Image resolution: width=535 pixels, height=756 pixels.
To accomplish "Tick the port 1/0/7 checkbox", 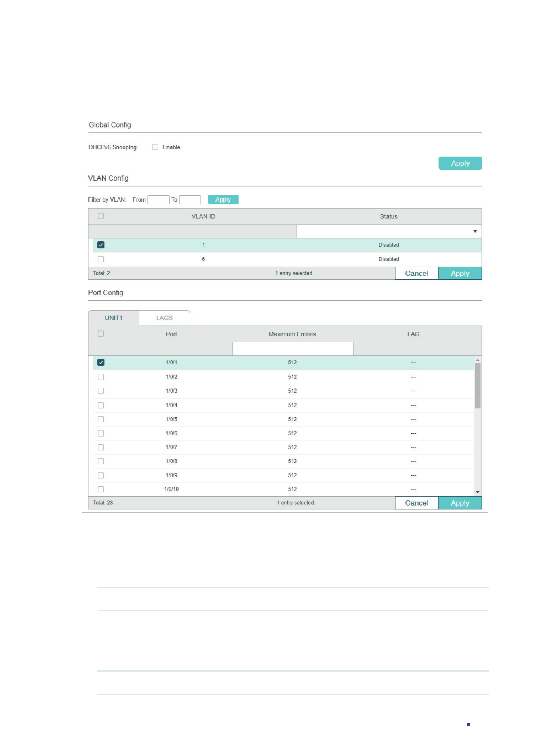I will point(101,447).
